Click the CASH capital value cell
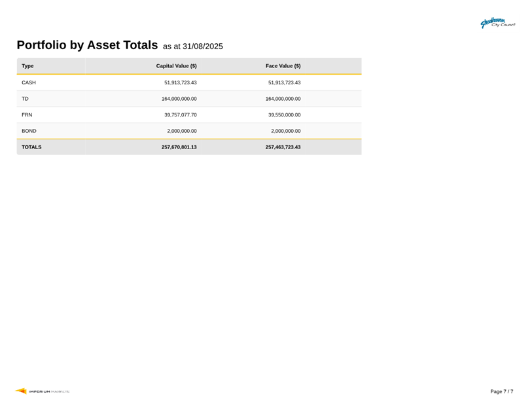 [x=180, y=82]
